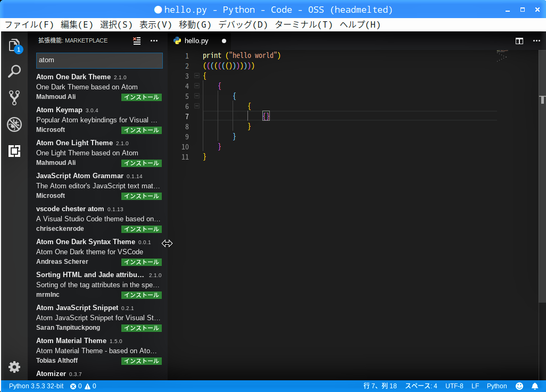The image size is (546, 392).
Task: Install the Atom Keymap extension
Action: point(141,130)
